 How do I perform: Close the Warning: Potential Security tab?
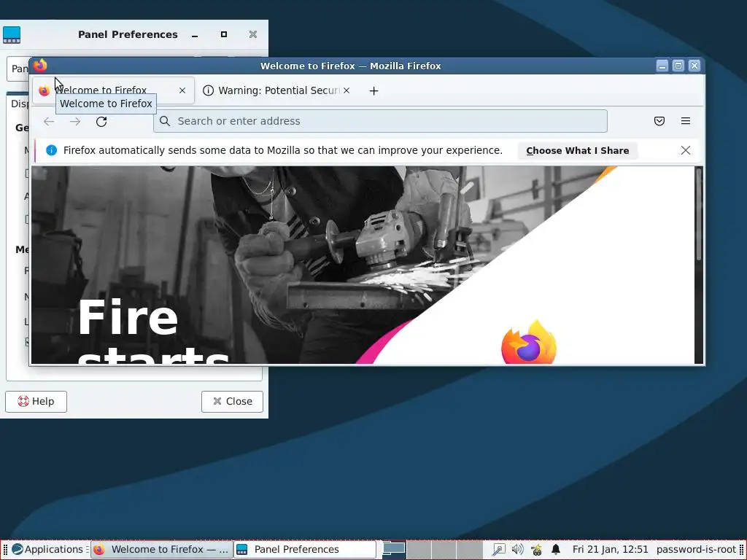347,90
